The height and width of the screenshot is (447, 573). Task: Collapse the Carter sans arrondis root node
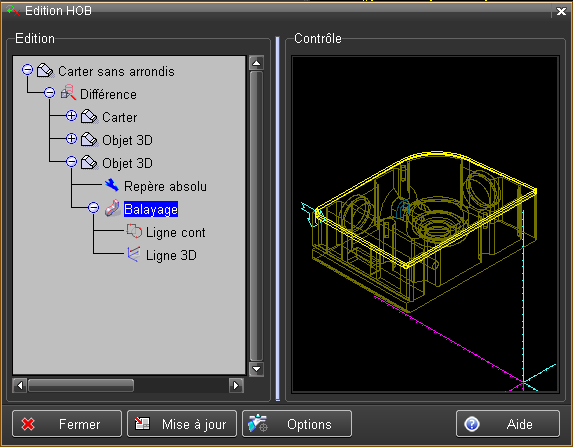tap(27, 69)
